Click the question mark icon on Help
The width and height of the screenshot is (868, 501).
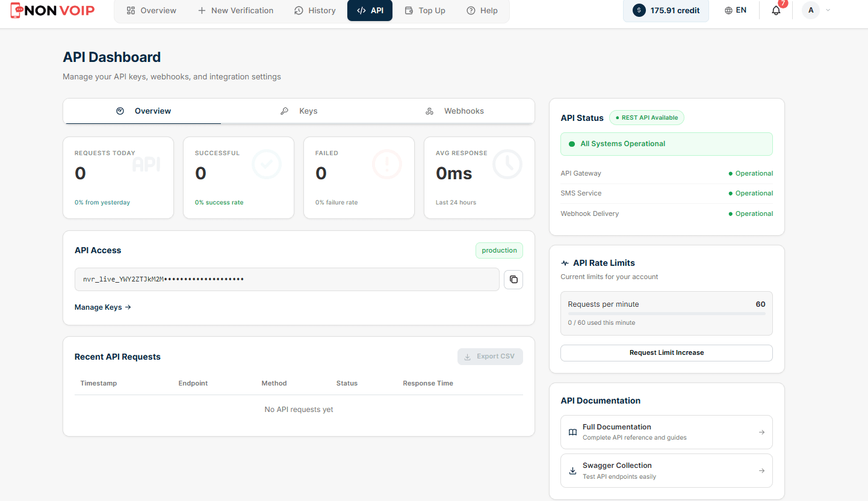471,10
